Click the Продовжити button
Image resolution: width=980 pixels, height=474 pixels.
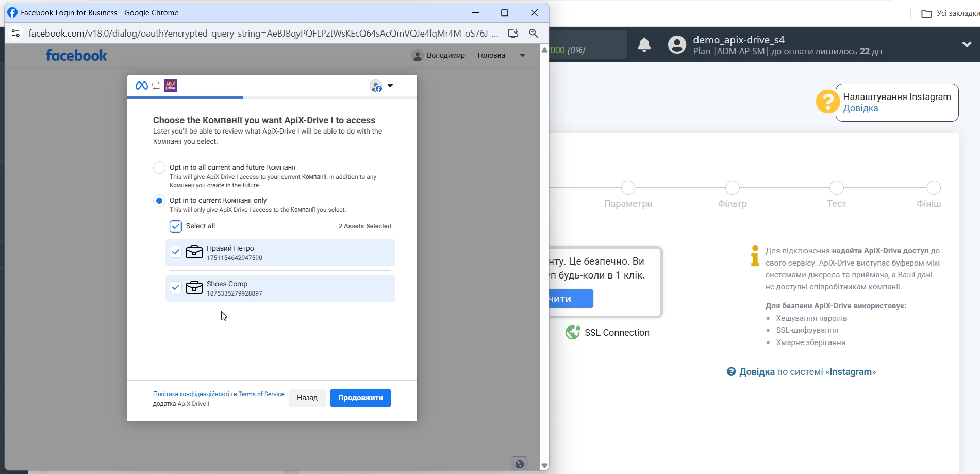pos(360,398)
